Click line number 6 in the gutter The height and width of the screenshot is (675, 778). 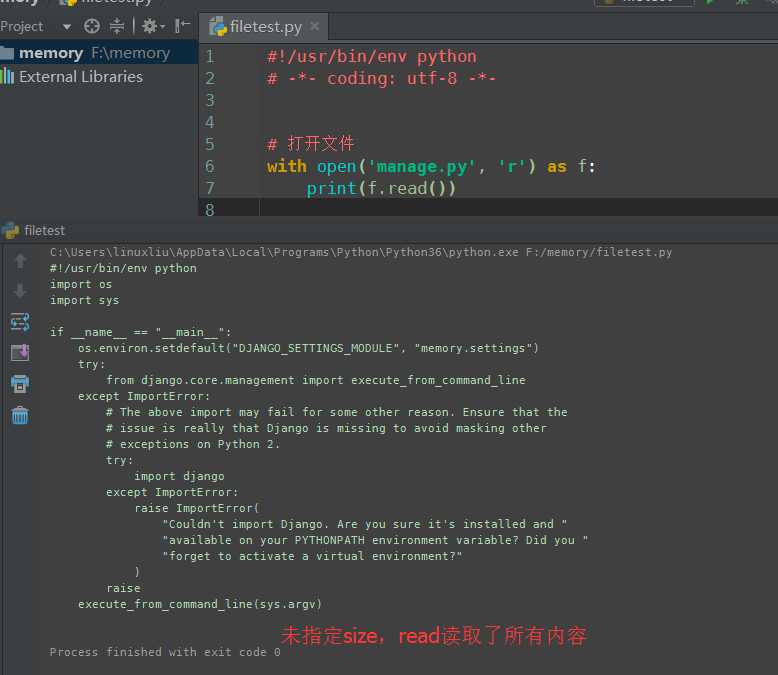(x=210, y=166)
